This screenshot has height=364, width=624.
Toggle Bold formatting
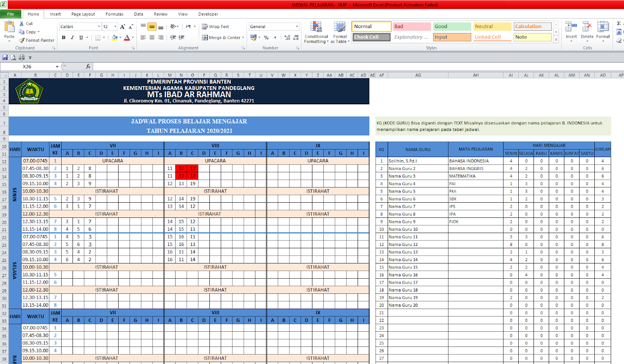pos(64,37)
